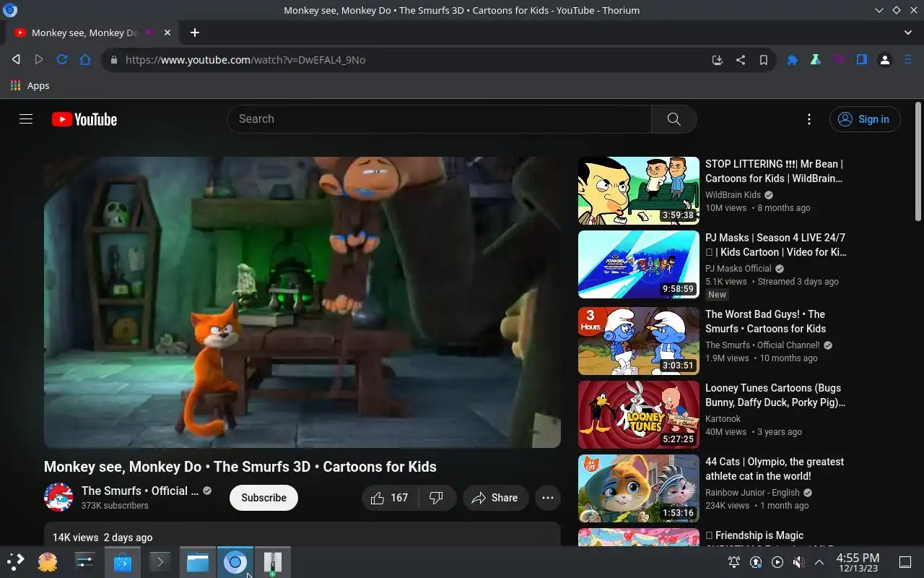924x578 pixels.
Task: Open PJ Masks Season 4 LIVE thumbnail
Action: pos(639,264)
